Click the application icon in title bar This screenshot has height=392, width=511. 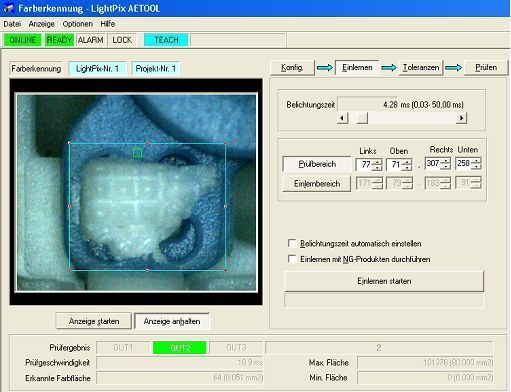tap(9, 8)
